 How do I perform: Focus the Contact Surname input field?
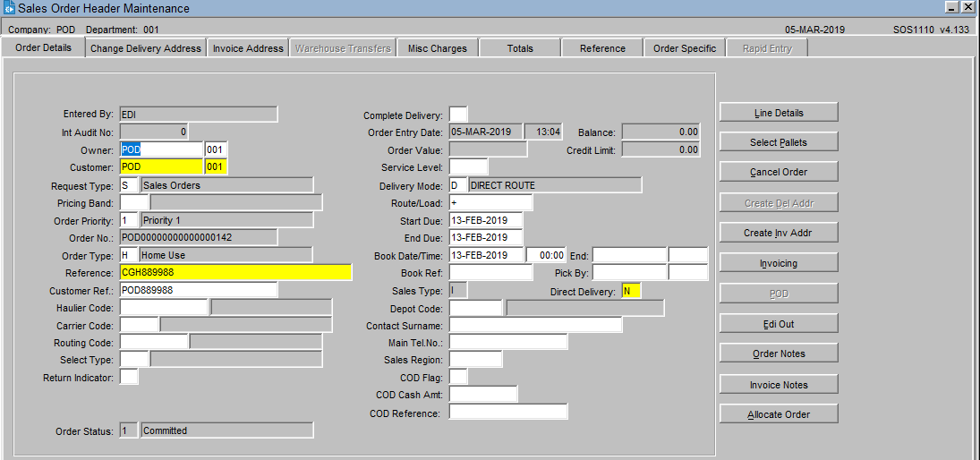(535, 325)
